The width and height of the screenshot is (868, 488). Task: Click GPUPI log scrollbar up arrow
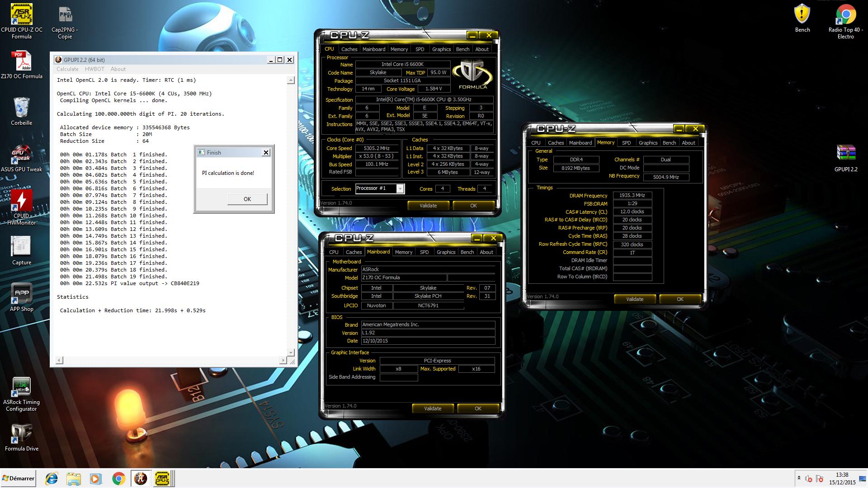(291, 80)
